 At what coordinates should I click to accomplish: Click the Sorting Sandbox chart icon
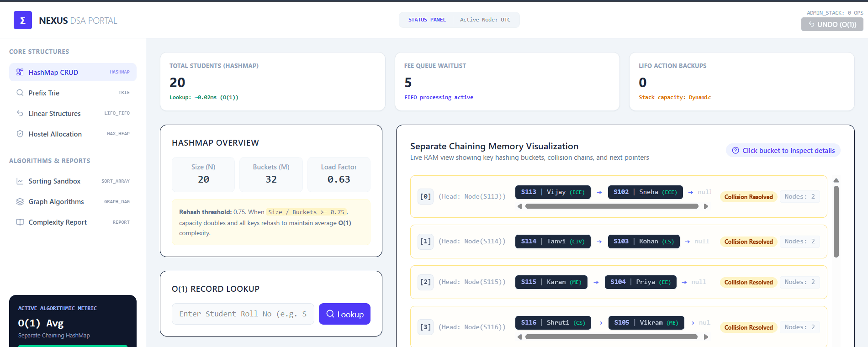coord(20,181)
